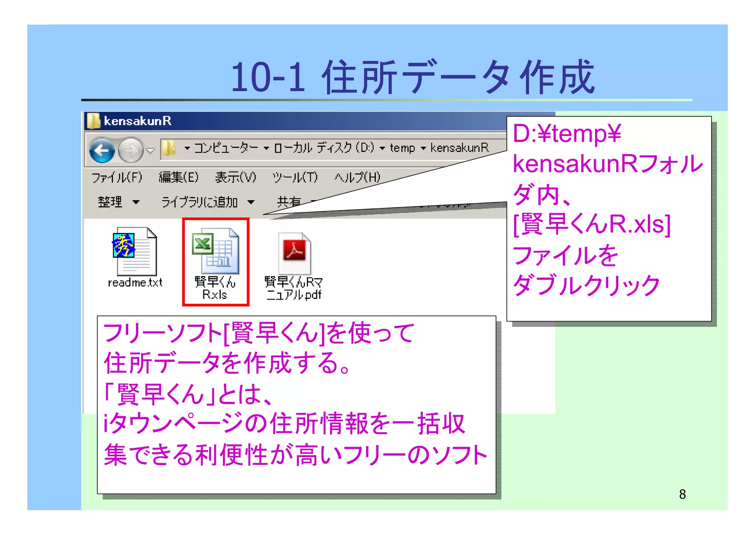
Task: Click the readme.txt file name label
Action: pos(135,283)
